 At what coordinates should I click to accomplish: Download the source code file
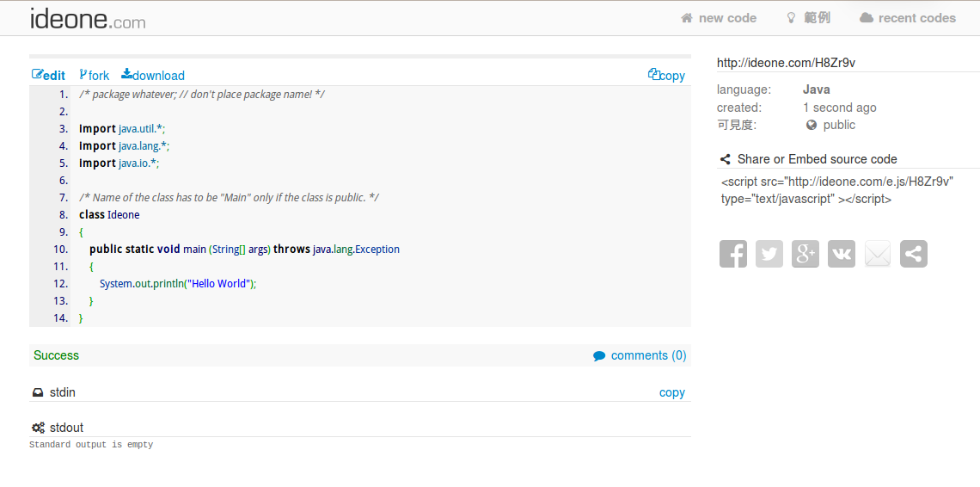tap(153, 76)
